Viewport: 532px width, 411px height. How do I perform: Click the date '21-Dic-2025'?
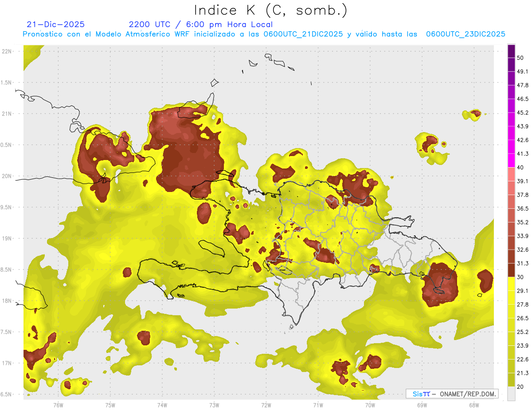(x=55, y=24)
